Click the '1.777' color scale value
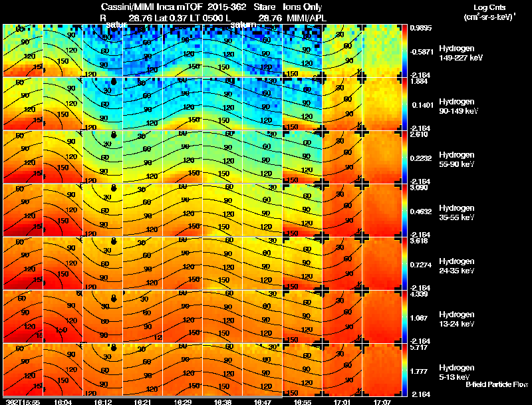 (x=419, y=371)
